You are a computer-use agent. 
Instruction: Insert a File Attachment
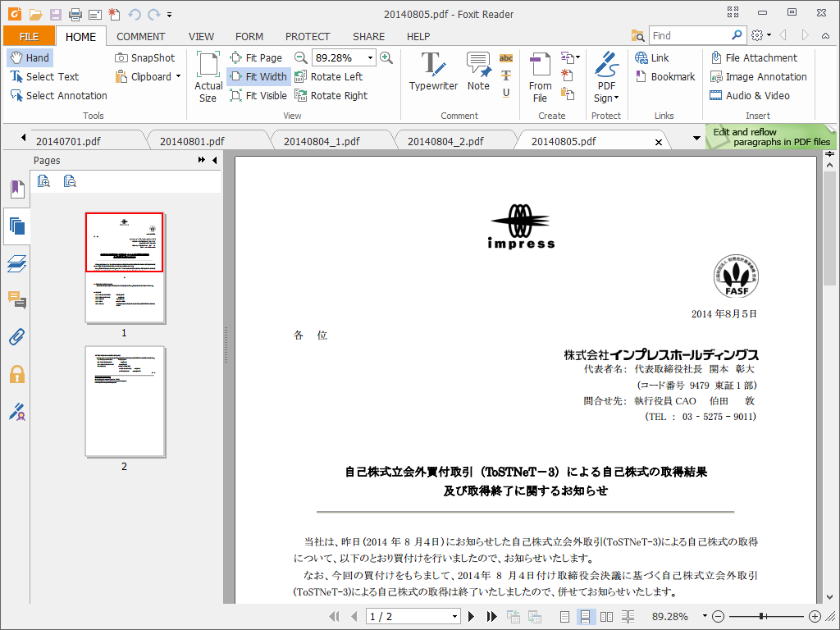pos(754,58)
